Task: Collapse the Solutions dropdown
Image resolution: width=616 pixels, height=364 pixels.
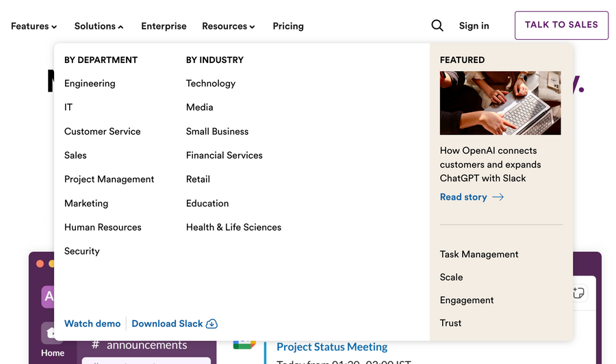Action: point(99,26)
